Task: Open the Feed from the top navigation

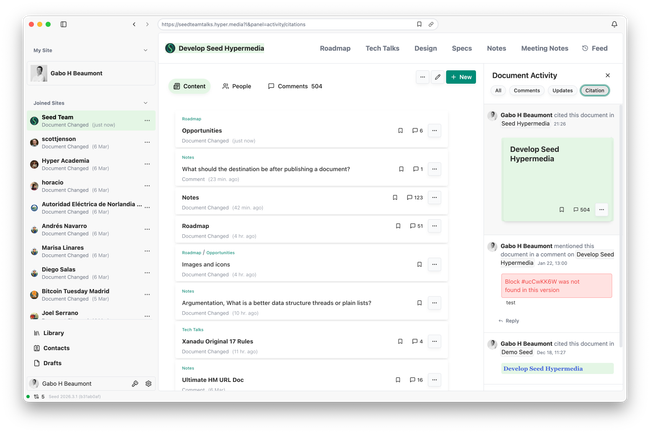Action: pyautogui.click(x=594, y=47)
